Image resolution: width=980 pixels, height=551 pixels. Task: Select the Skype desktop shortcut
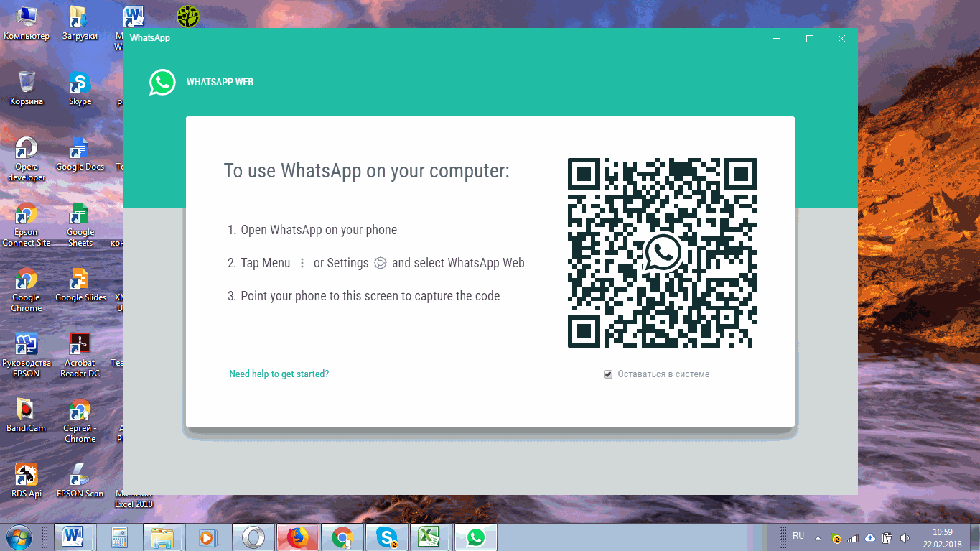(x=80, y=88)
